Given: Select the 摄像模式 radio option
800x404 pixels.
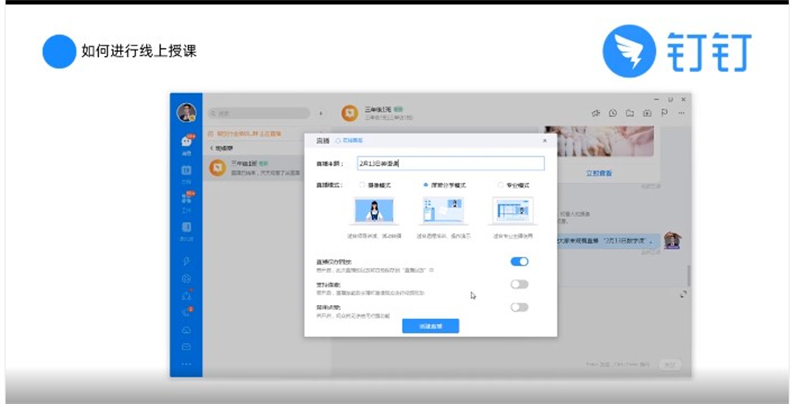Looking at the screenshot, I should pyautogui.click(x=362, y=185).
